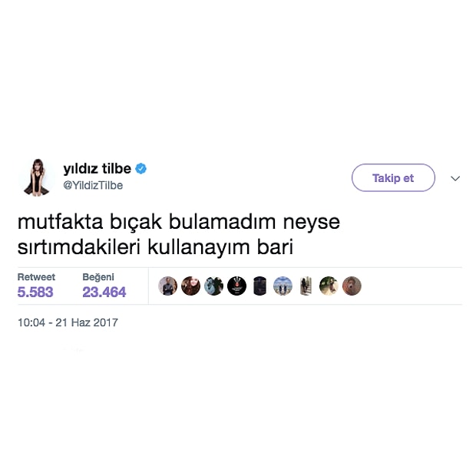The height and width of the screenshot is (476, 476).
Task: Open liker avatar of man with crossed arms
Action: (x=167, y=286)
